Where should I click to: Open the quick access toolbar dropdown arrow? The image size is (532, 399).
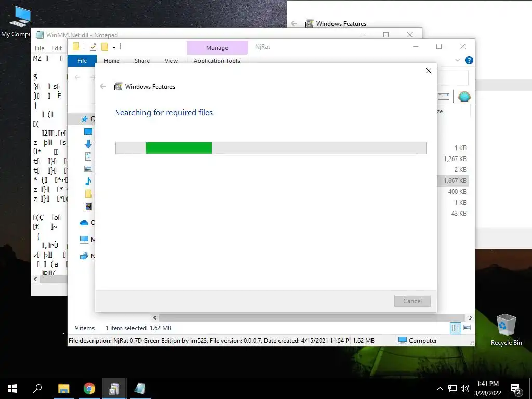pyautogui.click(x=114, y=47)
